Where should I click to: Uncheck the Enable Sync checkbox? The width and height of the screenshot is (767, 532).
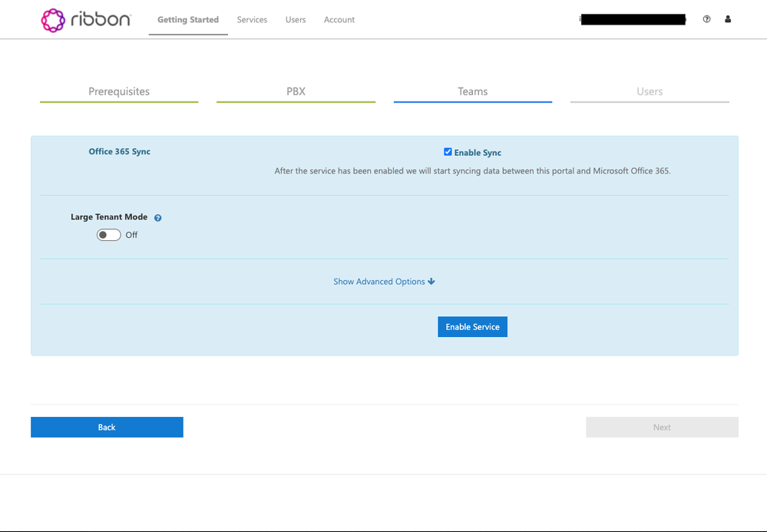pos(448,152)
